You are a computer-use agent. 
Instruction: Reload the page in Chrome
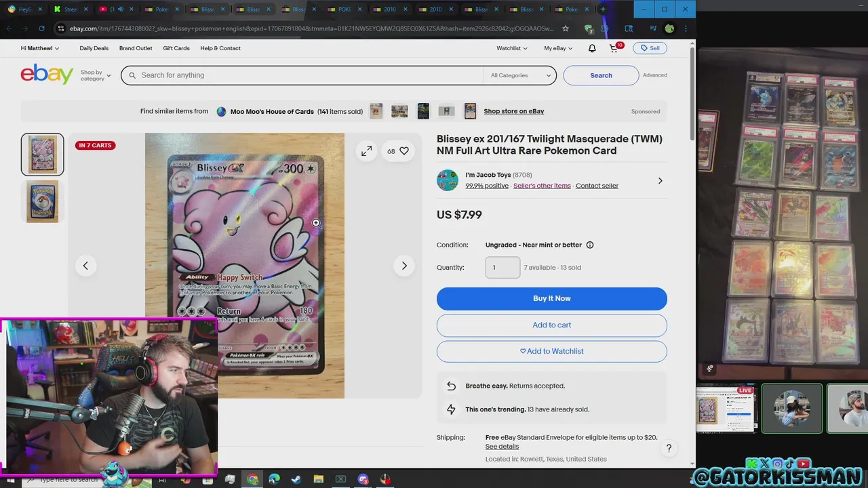[x=41, y=28]
